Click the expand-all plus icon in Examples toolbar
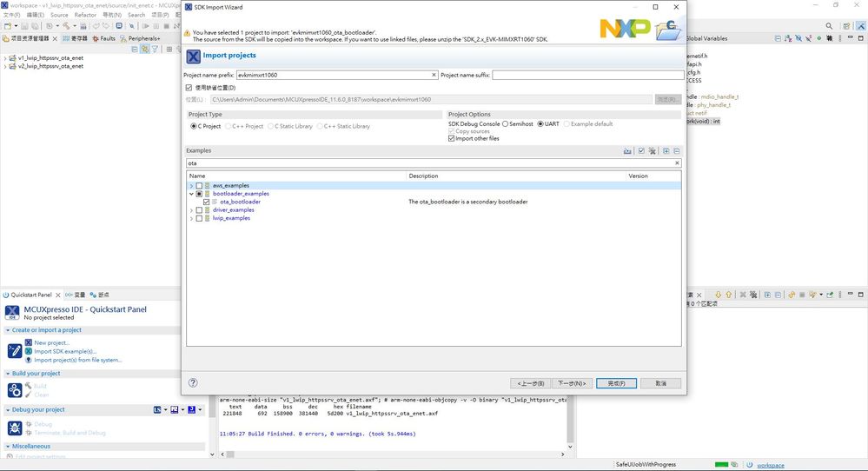The image size is (868, 471). tap(666, 150)
